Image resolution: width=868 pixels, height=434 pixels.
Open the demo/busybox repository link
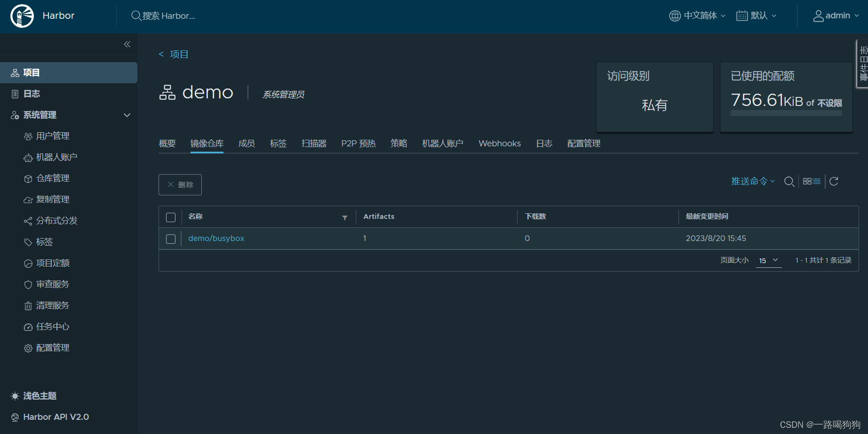[x=216, y=238]
